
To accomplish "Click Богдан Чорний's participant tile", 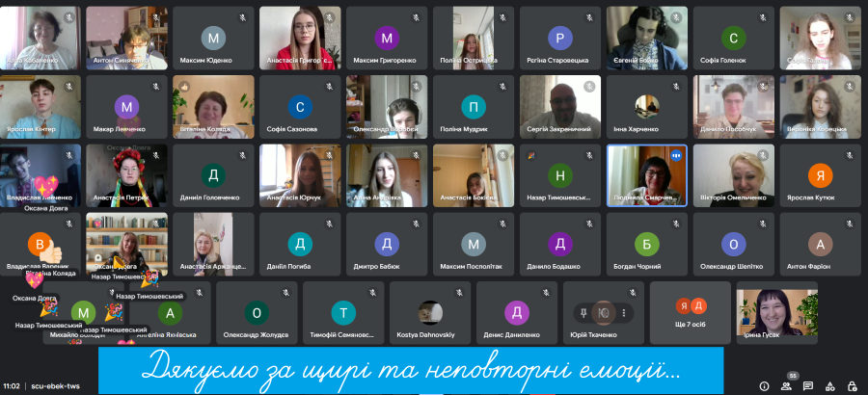I will 646,243.
